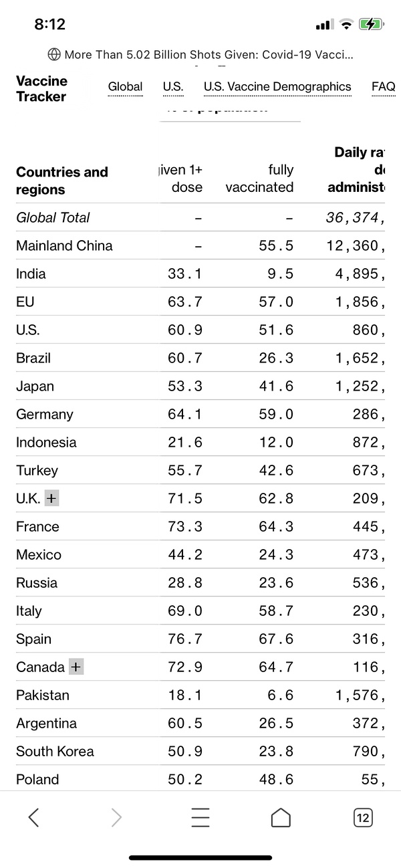Tap the globe icon in the address bar
401x868 pixels.
pyautogui.click(x=54, y=54)
